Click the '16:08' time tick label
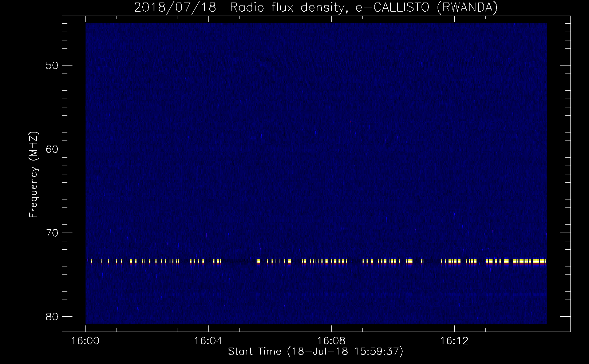 331,341
